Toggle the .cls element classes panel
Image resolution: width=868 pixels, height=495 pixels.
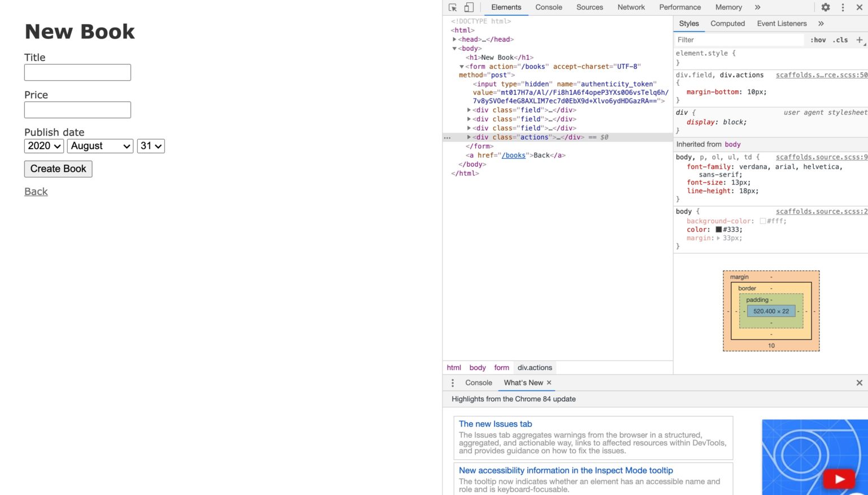tap(840, 40)
